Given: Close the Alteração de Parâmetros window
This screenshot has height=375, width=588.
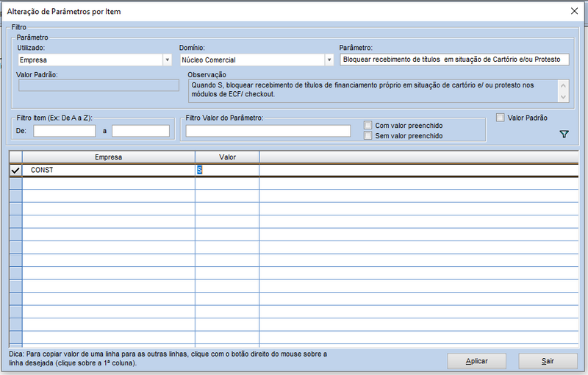Looking at the screenshot, I should 574,11.
